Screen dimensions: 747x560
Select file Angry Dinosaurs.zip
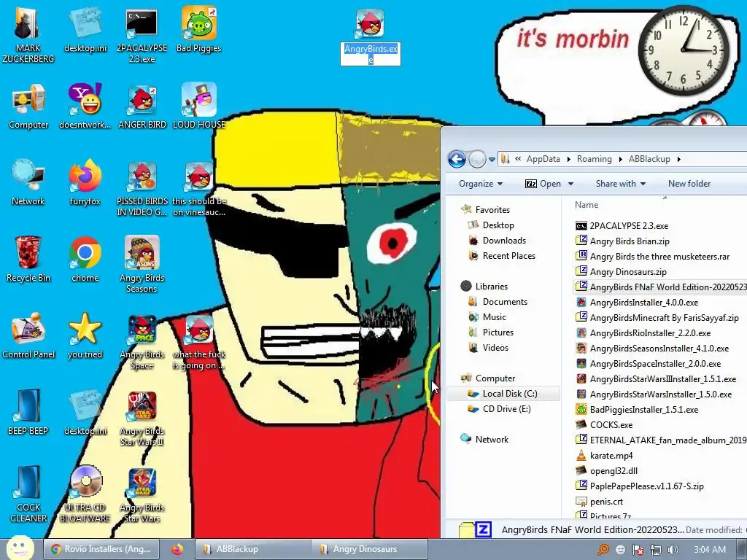point(621,271)
